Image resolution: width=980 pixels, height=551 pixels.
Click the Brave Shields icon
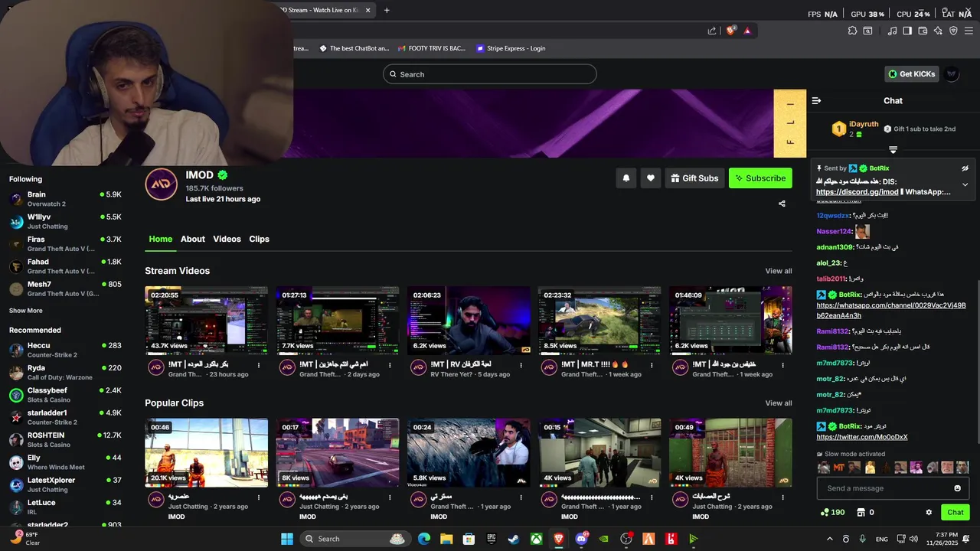coord(731,31)
